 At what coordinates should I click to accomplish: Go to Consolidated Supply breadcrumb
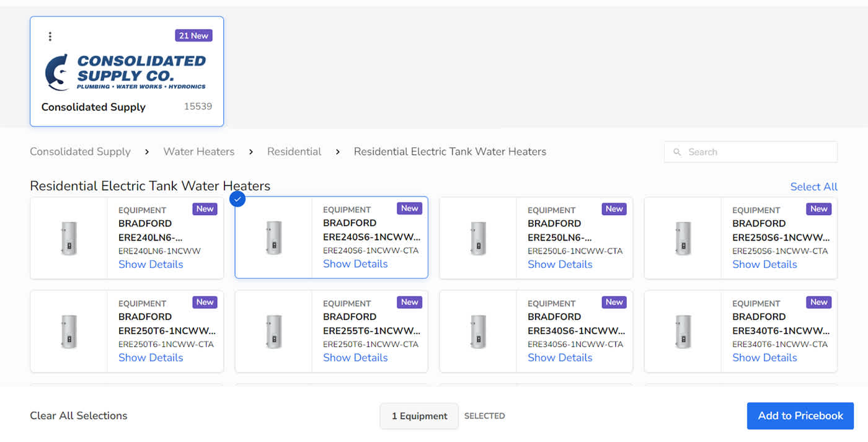click(80, 152)
